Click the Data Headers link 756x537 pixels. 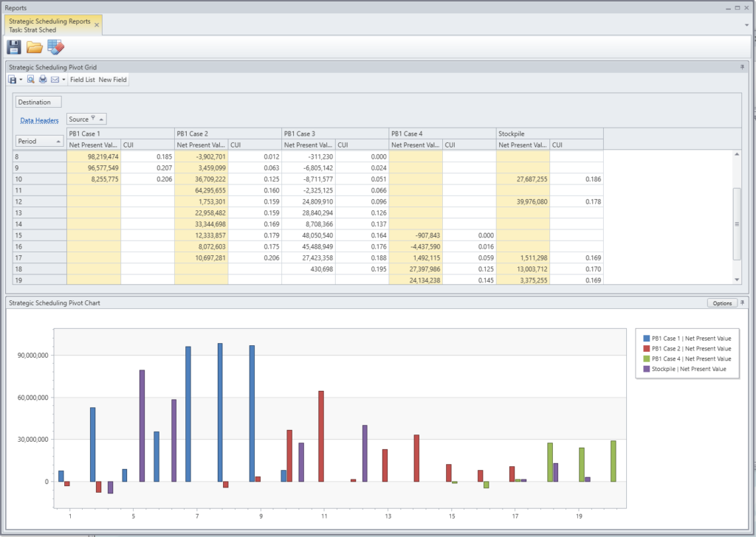click(40, 120)
